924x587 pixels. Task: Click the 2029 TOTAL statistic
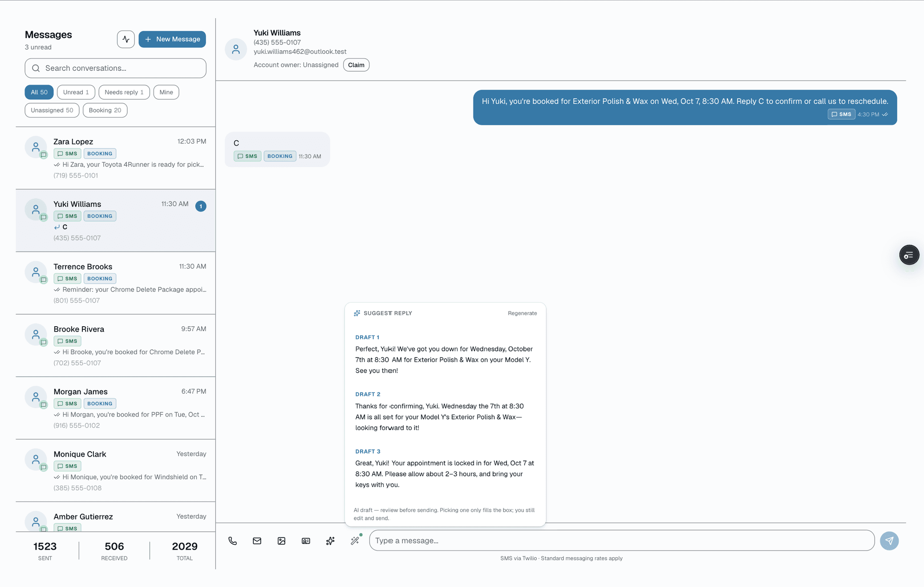click(x=185, y=551)
